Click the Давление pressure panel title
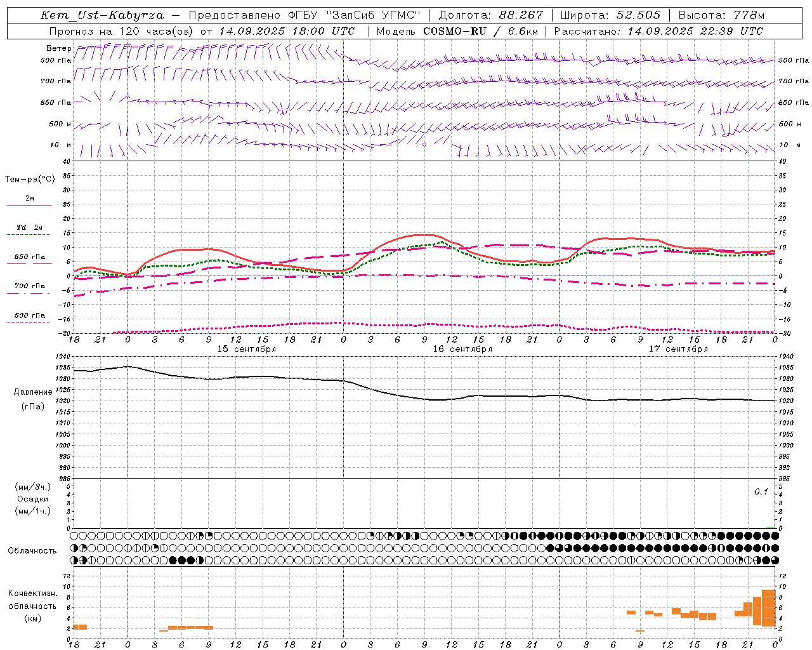Viewport: 812px width, 650px height. tap(33, 392)
